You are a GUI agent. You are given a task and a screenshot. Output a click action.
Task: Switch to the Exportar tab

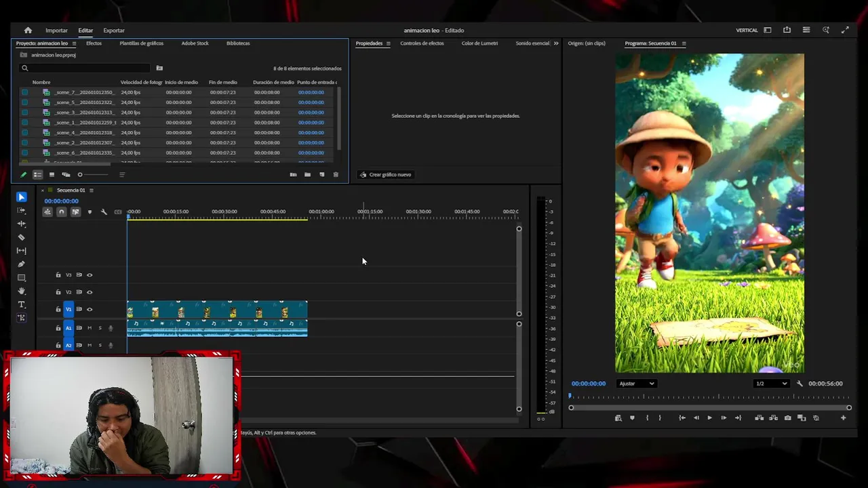[x=114, y=30]
